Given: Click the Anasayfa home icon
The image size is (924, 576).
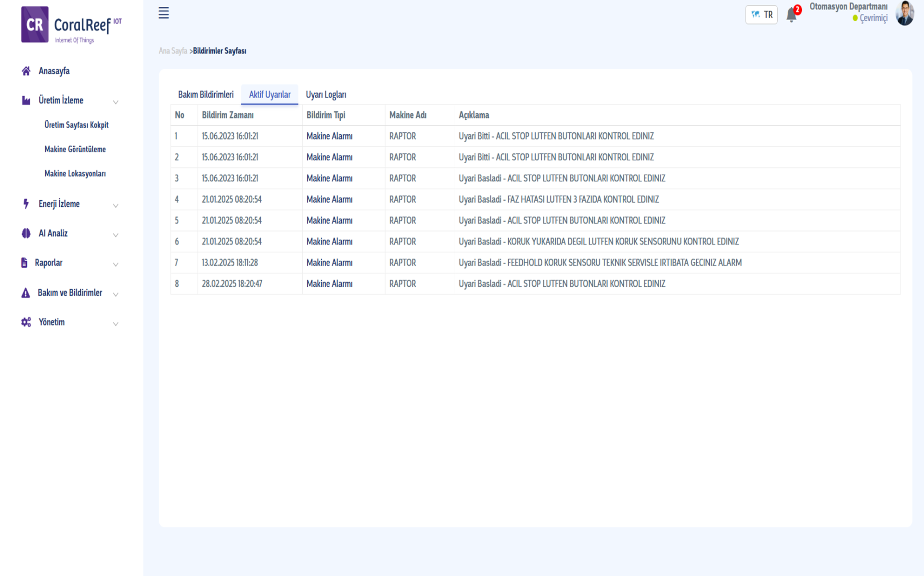Looking at the screenshot, I should tap(26, 71).
